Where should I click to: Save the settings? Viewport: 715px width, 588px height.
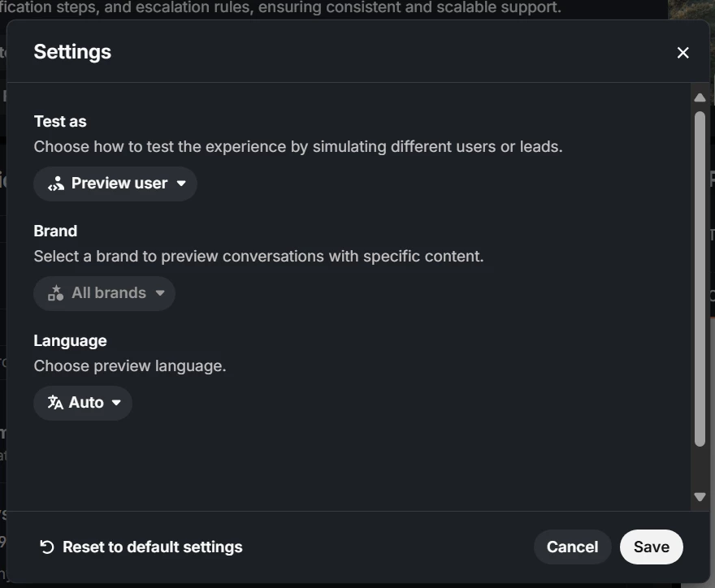[x=651, y=547]
